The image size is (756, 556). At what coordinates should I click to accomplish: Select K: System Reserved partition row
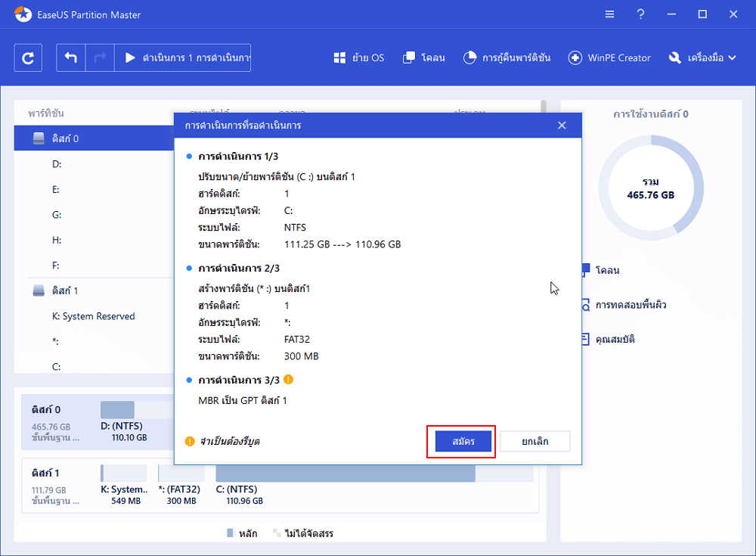click(94, 316)
